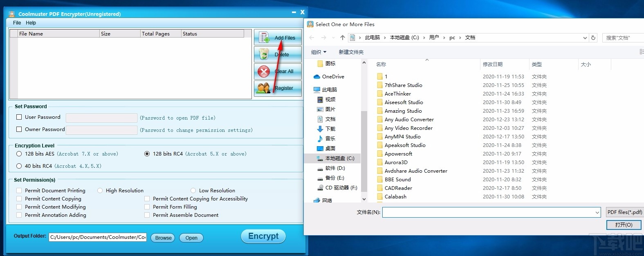644x256 pixels.
Task: Expand the 文件名 combo box dropdown
Action: pos(597,212)
